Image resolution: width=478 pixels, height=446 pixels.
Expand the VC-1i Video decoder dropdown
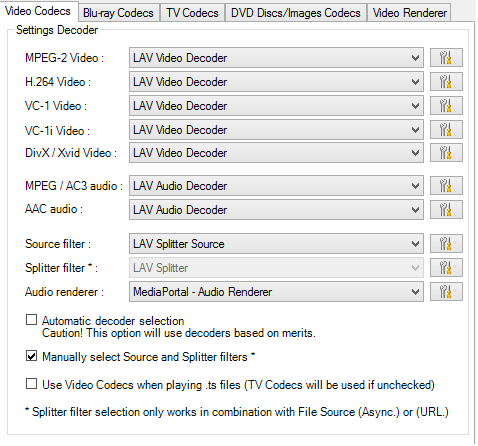[276, 130]
